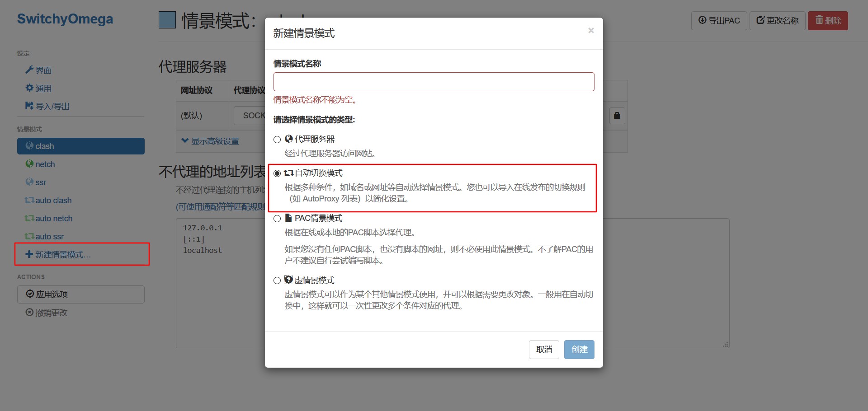Click the SwitchyOmega logo title
Image resolution: width=868 pixels, height=411 pixels.
65,19
